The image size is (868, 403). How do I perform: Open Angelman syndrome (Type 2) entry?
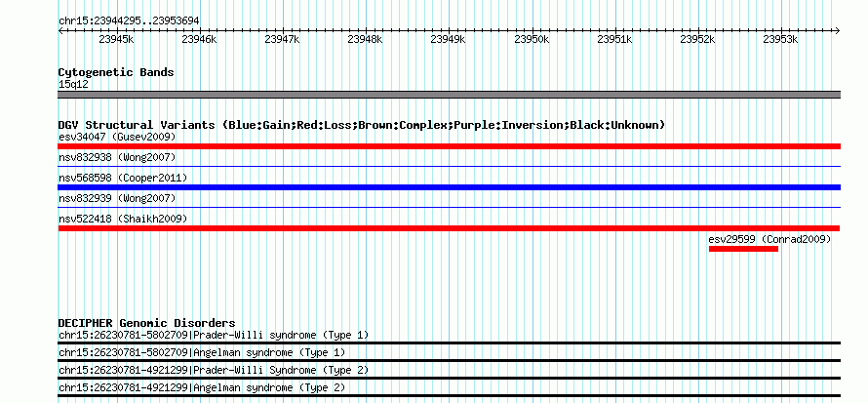202,387
